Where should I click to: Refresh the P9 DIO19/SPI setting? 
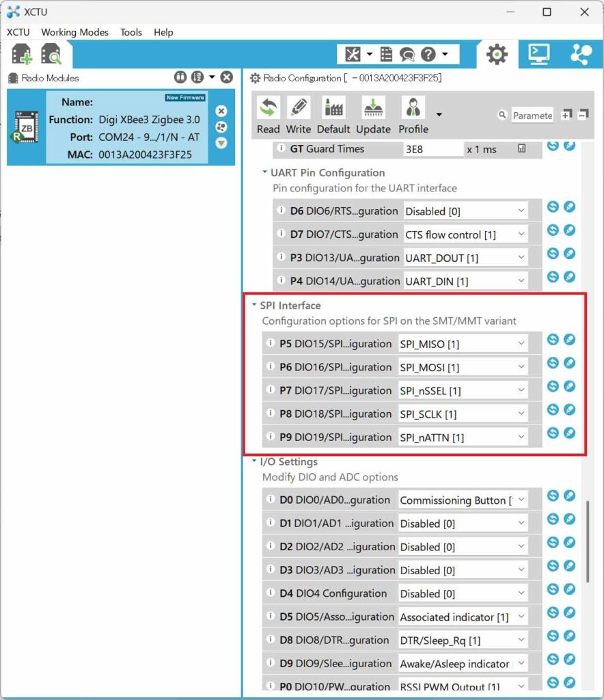[553, 433]
